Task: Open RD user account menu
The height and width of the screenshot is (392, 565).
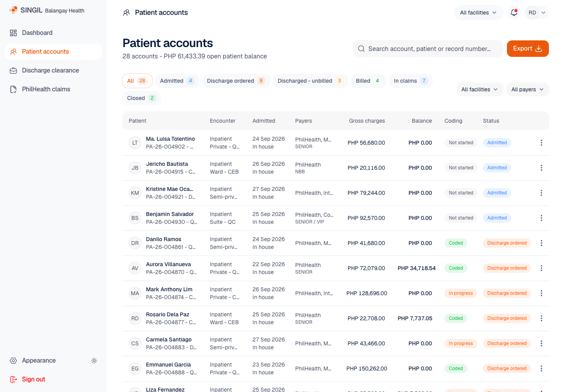Action: coord(537,13)
